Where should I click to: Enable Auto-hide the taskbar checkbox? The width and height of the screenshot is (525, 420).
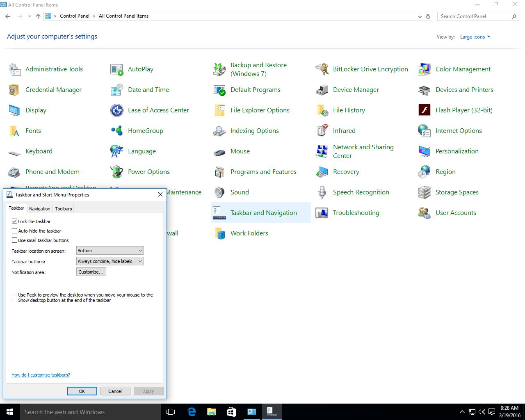15,231
